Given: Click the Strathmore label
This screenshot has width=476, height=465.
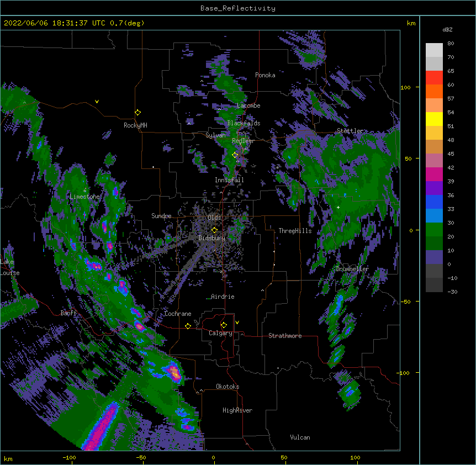Looking at the screenshot, I should 285,336.
